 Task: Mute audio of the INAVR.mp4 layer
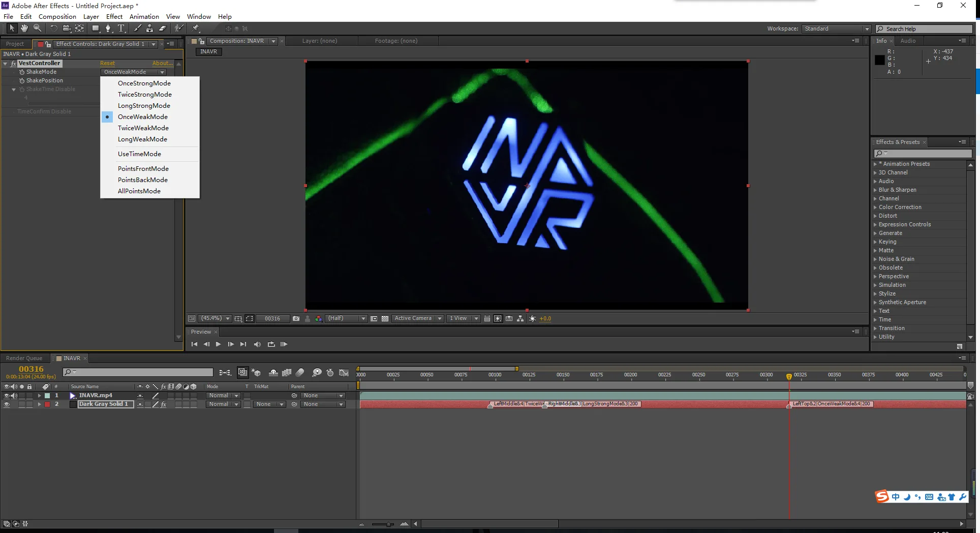[x=14, y=396]
